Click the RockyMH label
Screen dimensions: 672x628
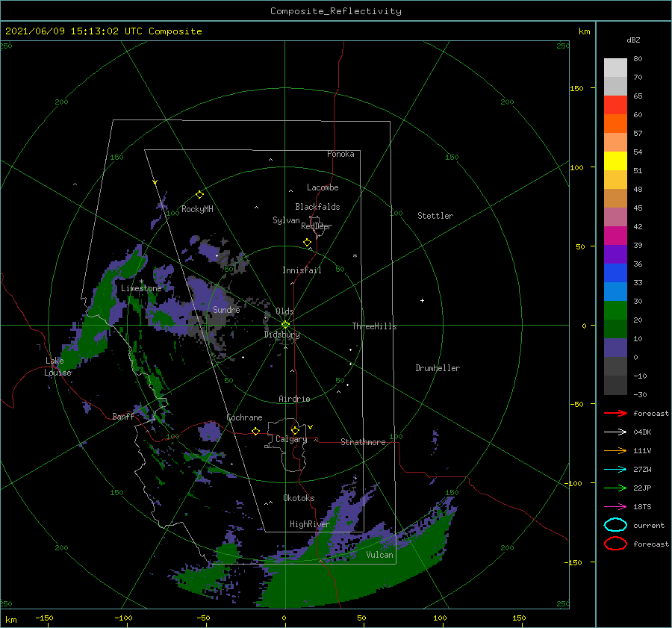coord(197,209)
